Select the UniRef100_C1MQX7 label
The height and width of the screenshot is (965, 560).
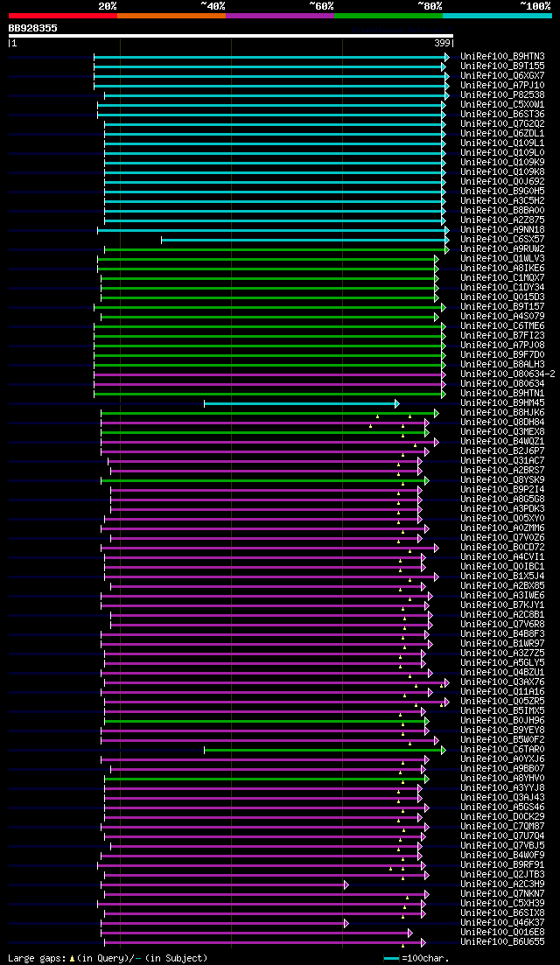[x=502, y=277]
